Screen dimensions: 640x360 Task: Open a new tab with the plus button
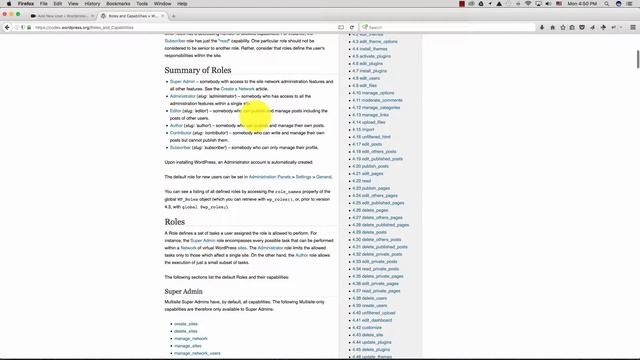click(x=173, y=16)
